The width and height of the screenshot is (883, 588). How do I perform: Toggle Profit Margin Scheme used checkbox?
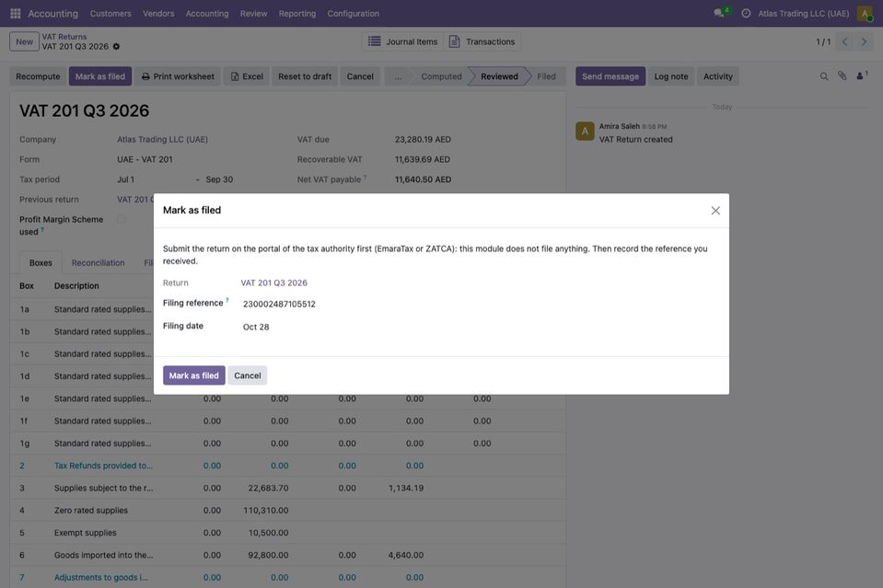tap(121, 219)
